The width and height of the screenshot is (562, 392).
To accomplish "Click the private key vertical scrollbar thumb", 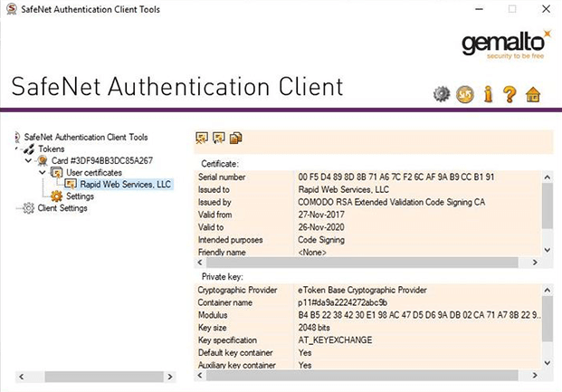I will (x=548, y=319).
